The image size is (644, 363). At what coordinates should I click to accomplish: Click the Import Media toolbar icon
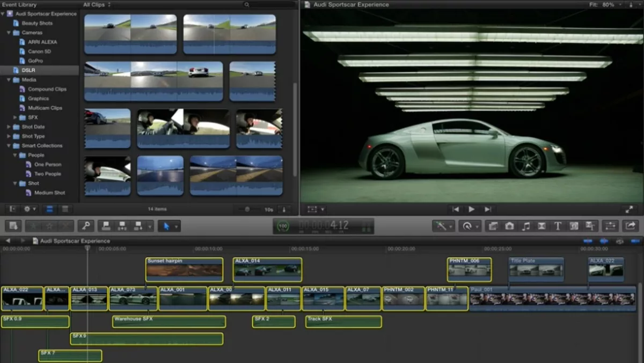14,226
